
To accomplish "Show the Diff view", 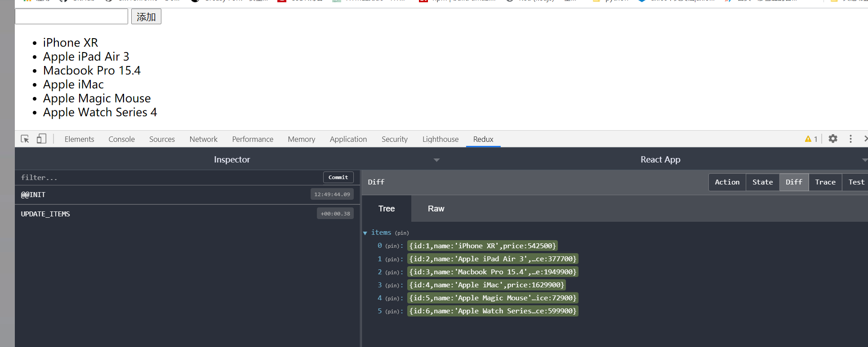I will [794, 182].
